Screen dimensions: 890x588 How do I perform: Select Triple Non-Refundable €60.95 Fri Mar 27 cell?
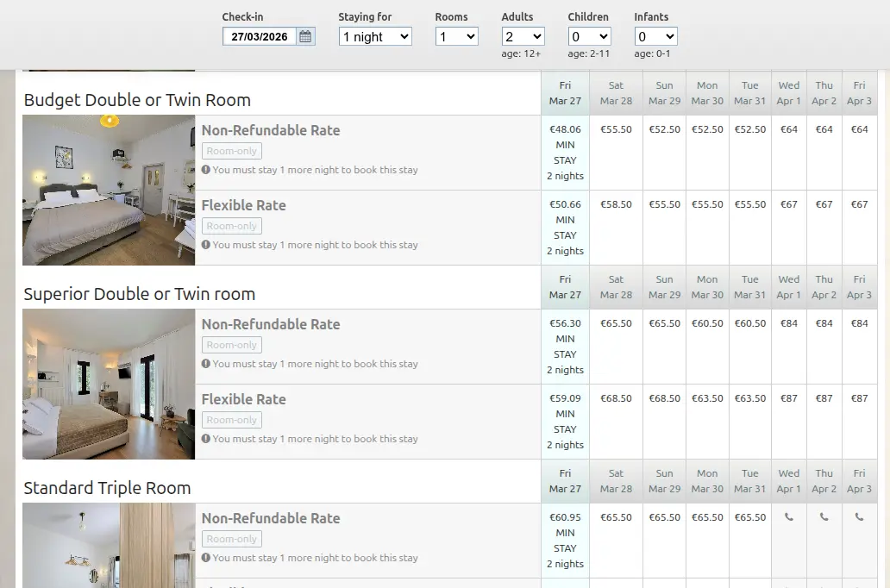click(x=566, y=541)
